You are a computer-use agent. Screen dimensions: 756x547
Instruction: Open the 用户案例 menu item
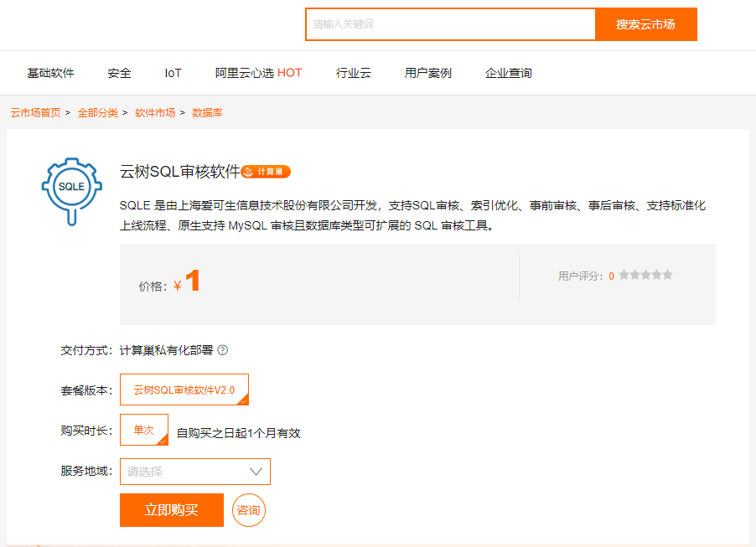tap(428, 73)
